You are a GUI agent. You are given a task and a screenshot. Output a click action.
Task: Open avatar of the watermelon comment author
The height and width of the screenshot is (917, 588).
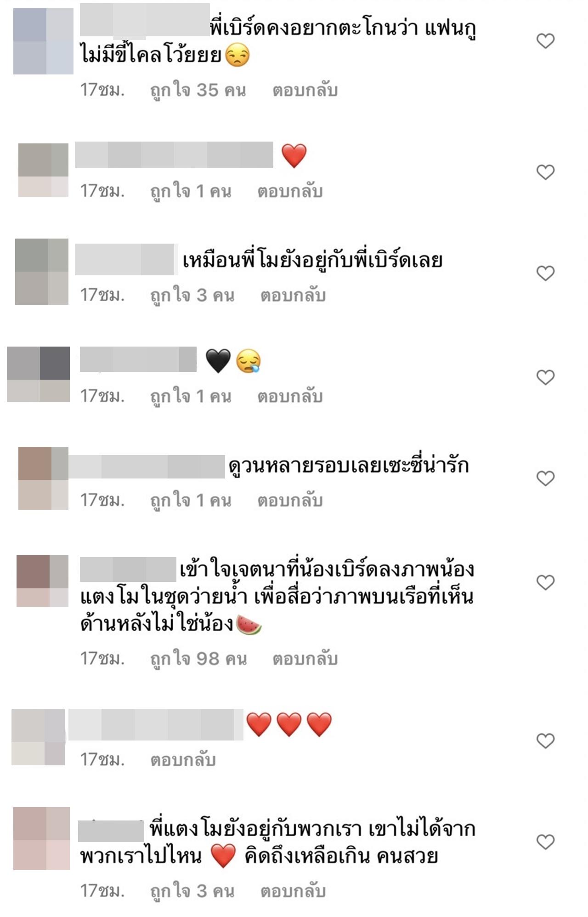[x=42, y=581]
